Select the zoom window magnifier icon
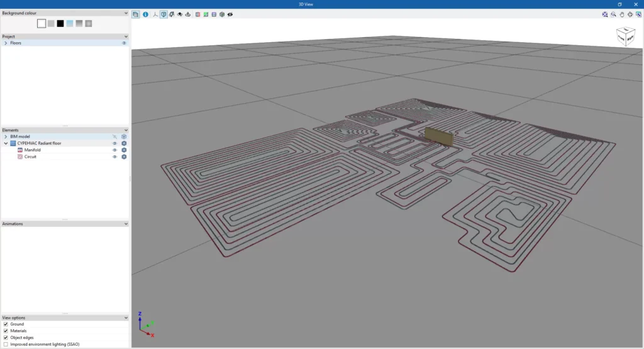The width and height of the screenshot is (644, 349). [x=614, y=14]
